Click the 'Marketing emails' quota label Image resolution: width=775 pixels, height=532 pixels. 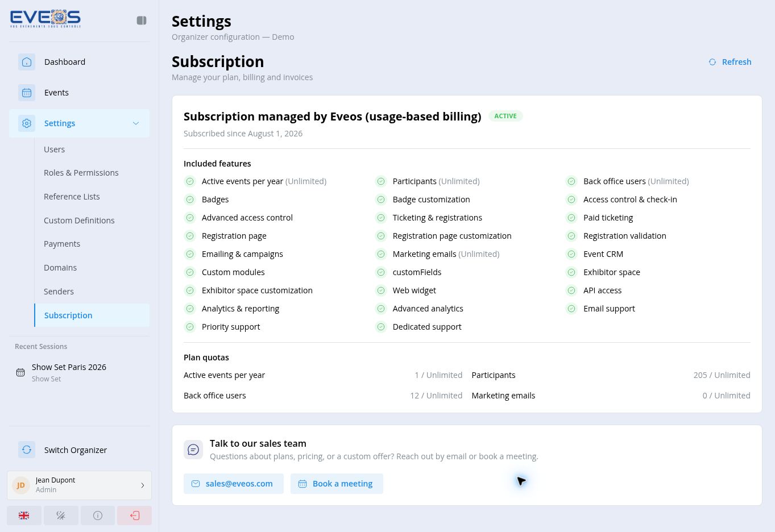(x=503, y=396)
